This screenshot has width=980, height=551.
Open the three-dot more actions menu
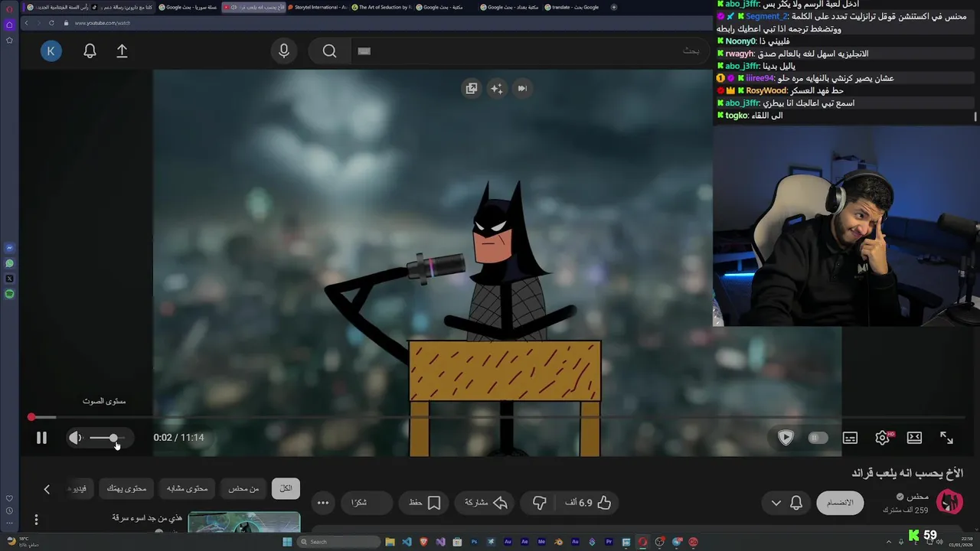click(323, 503)
